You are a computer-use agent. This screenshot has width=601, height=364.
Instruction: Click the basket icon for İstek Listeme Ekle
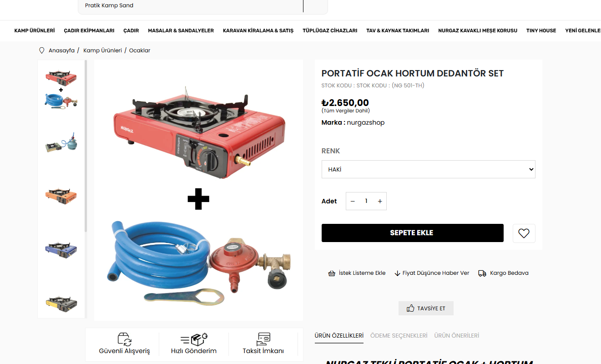point(332,273)
